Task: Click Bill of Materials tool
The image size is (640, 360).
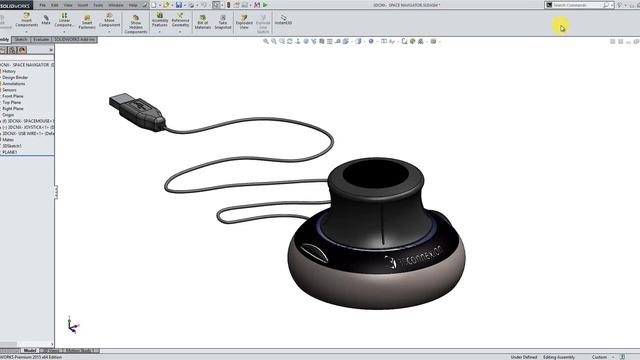Action: click(202, 22)
